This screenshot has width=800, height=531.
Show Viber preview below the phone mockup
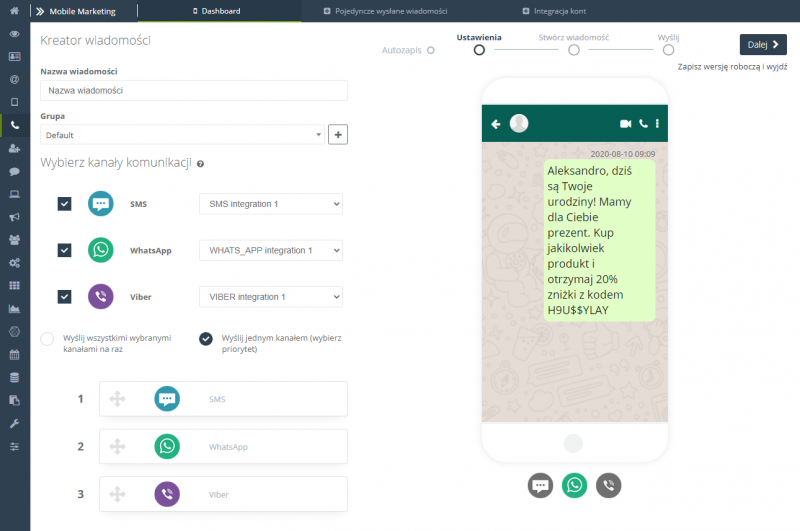[x=609, y=485]
